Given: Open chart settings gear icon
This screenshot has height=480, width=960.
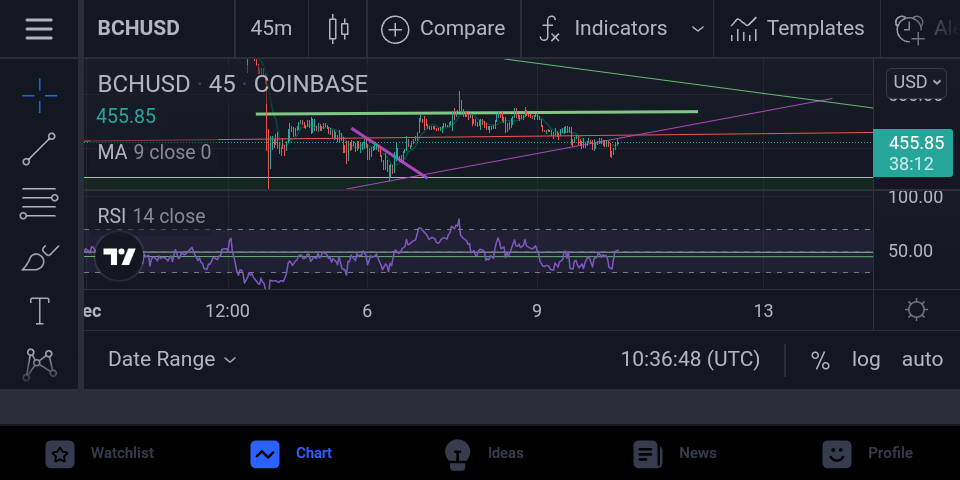Looking at the screenshot, I should [916, 310].
